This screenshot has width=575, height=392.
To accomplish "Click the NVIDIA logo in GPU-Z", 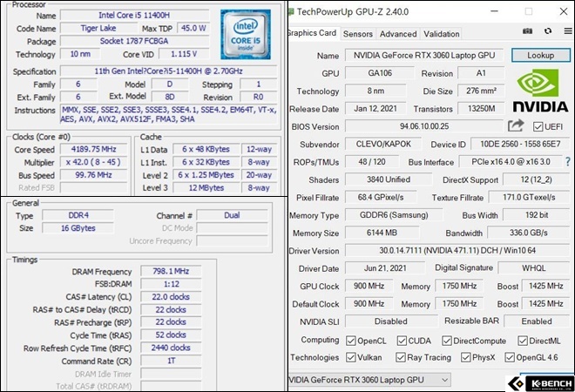I will click(x=540, y=91).
